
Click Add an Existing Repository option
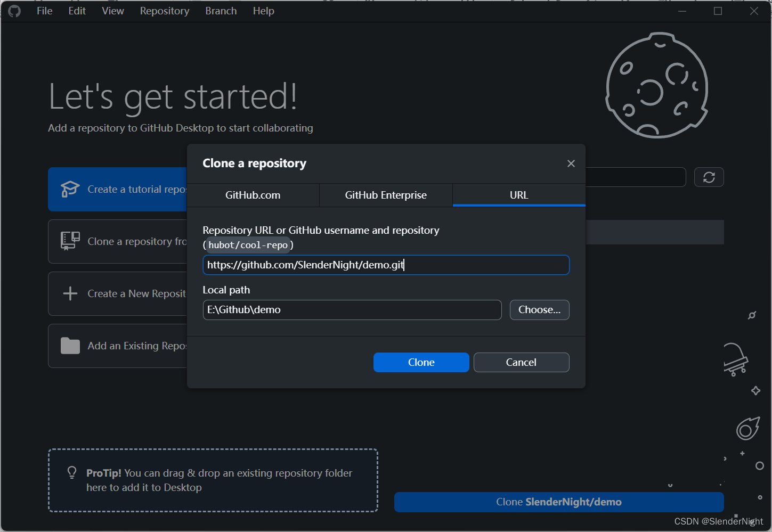(118, 346)
